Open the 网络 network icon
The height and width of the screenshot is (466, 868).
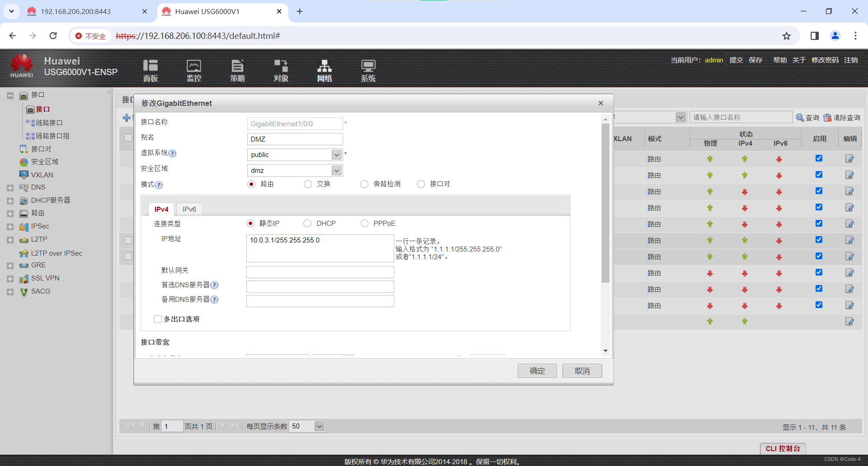coord(325,71)
